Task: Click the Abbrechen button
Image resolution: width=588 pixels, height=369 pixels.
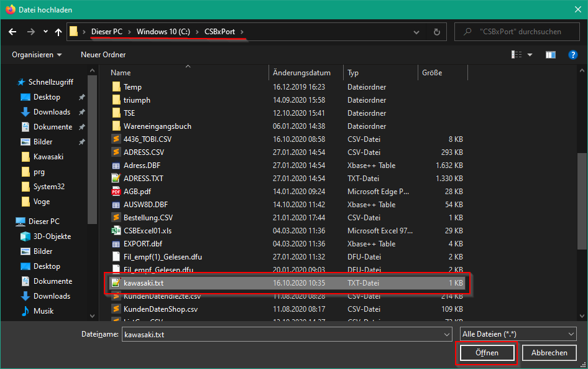Action: coord(549,353)
